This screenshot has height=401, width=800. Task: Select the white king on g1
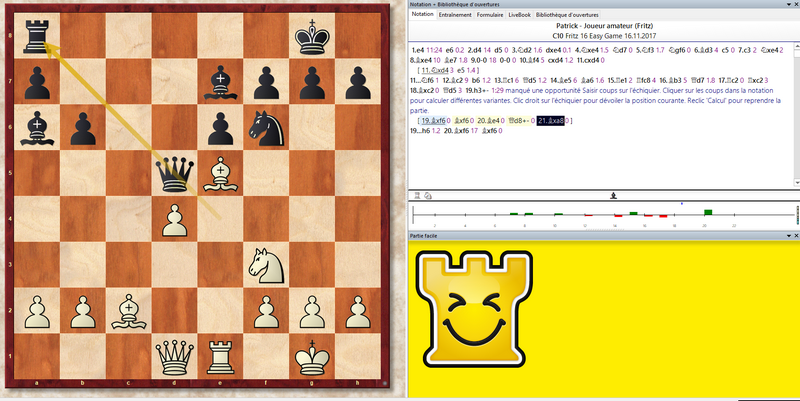(312, 357)
